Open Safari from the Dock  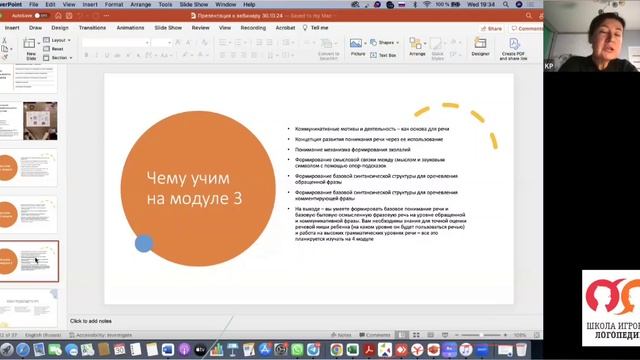23,349
